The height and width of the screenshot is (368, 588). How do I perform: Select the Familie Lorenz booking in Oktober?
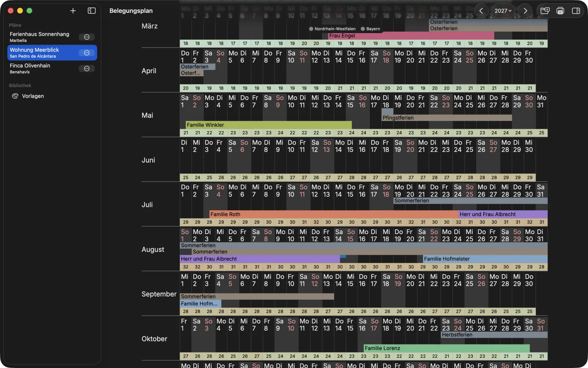tap(447, 348)
